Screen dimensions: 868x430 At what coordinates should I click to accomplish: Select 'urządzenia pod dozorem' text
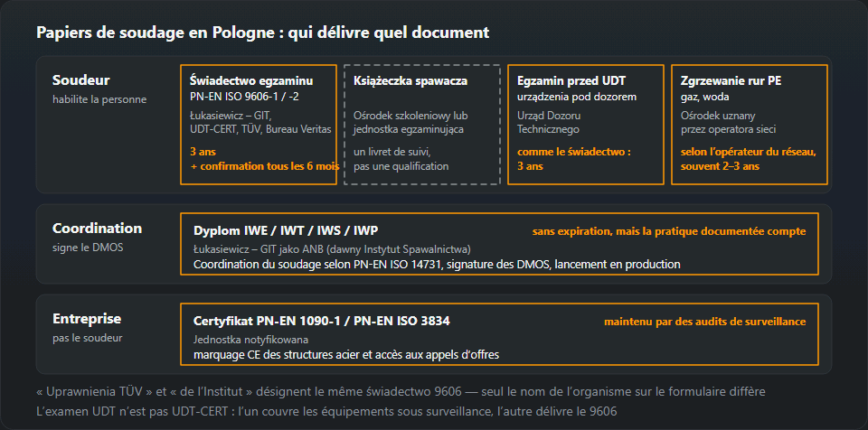(577, 97)
